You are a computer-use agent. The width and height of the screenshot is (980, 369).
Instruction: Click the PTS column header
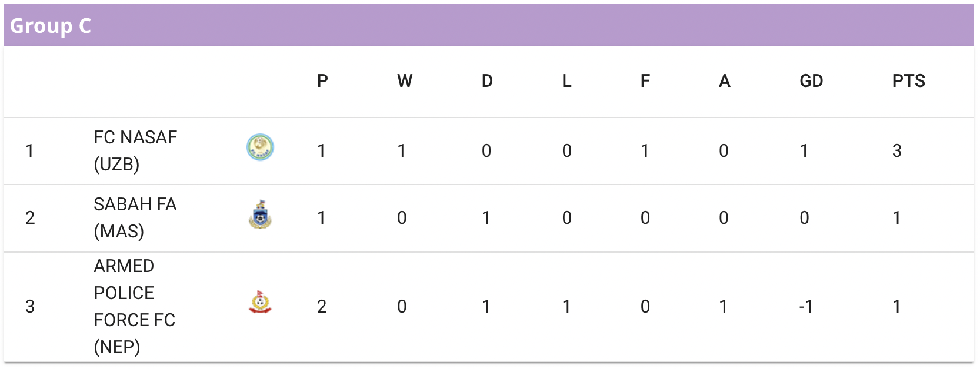tap(908, 81)
